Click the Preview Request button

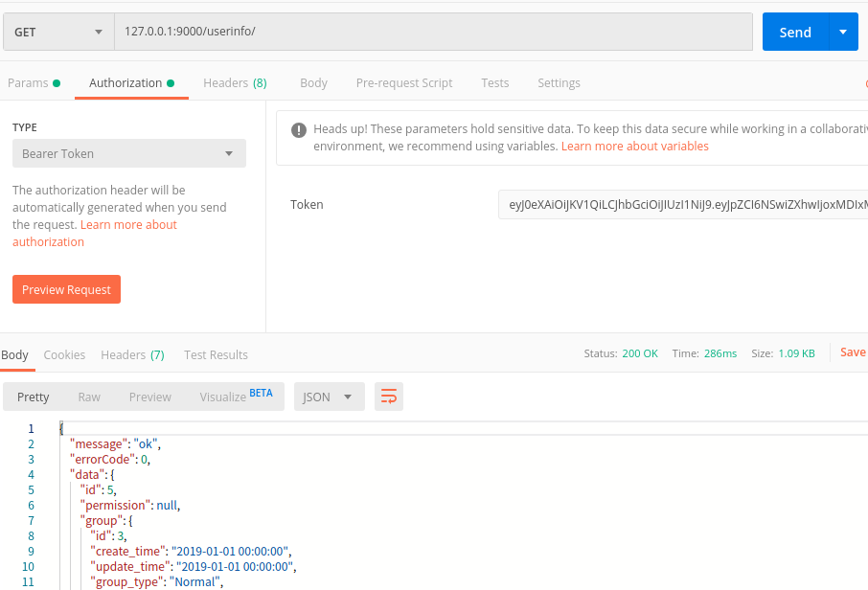(66, 289)
